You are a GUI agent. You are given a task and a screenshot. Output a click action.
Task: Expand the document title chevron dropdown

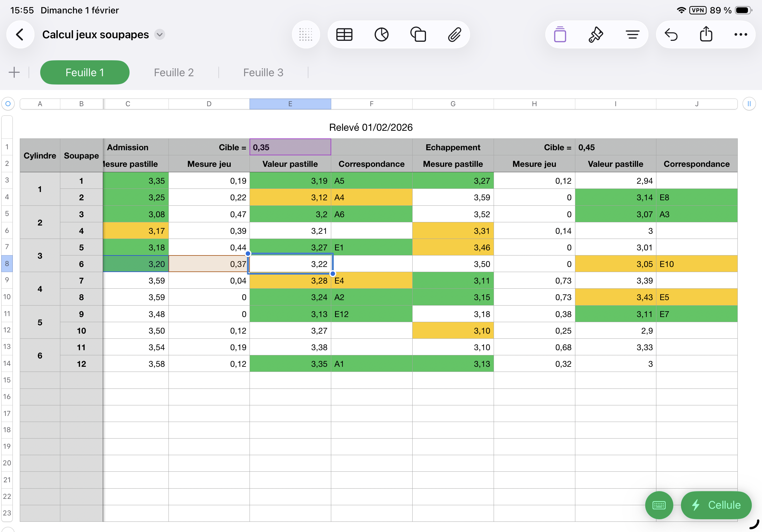point(160,34)
